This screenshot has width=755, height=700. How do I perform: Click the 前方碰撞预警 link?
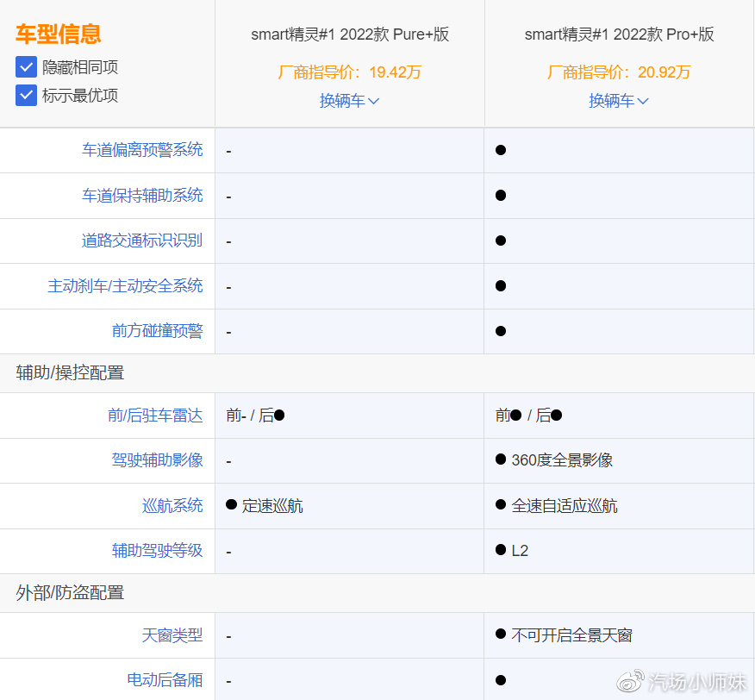(x=158, y=331)
